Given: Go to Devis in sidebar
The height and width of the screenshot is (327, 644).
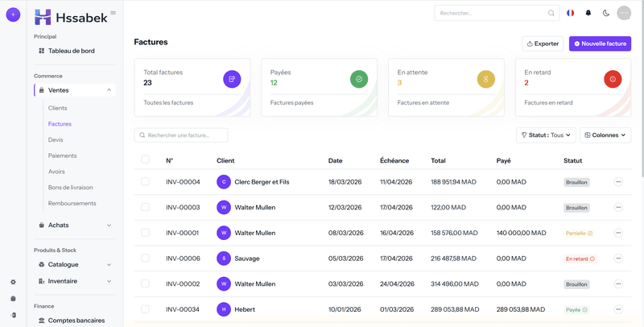Looking at the screenshot, I should click(x=56, y=140).
